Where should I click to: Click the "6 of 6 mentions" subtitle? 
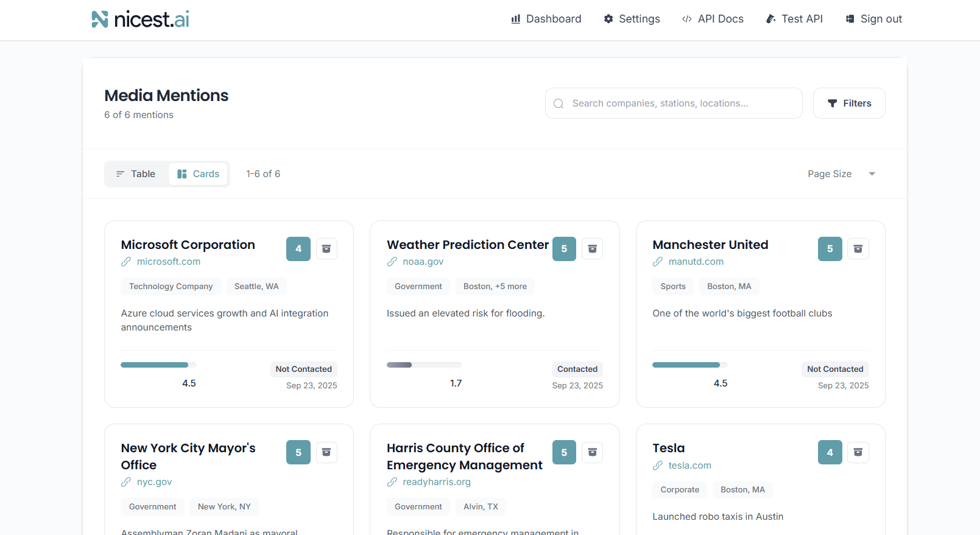coord(139,115)
